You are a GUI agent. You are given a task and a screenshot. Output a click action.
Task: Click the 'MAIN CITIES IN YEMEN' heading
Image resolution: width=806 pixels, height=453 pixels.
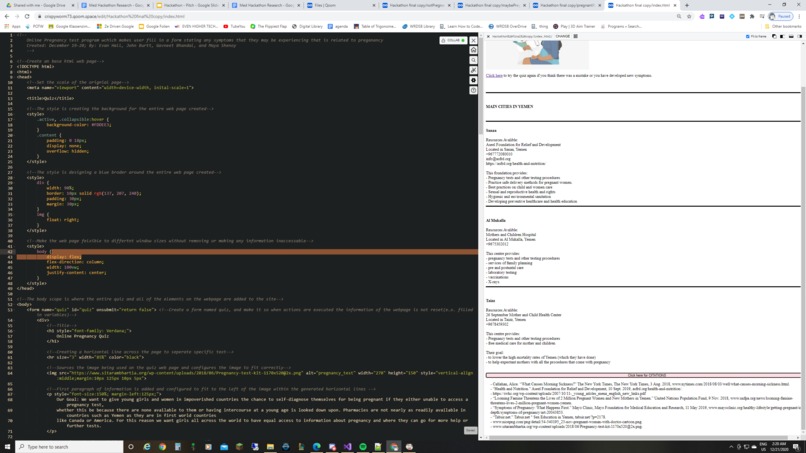pyautogui.click(x=509, y=106)
